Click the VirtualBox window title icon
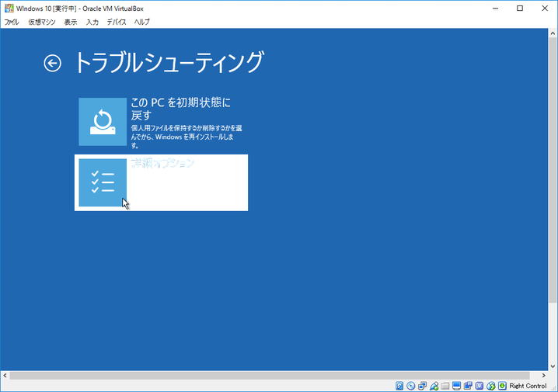Viewport: 558px width, 392px height. pyautogui.click(x=9, y=9)
